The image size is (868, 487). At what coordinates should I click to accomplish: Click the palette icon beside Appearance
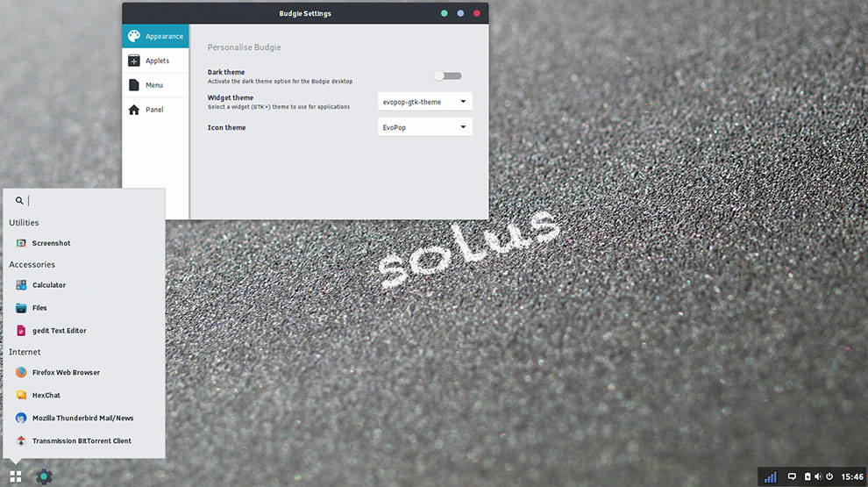[134, 36]
